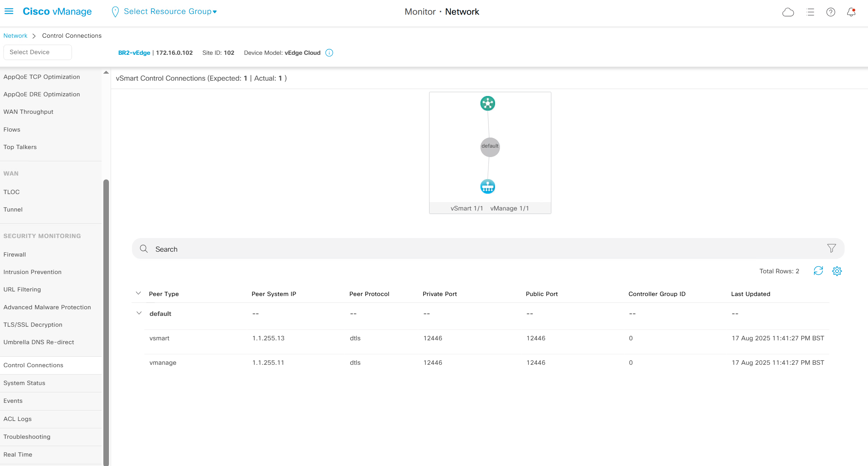Image resolution: width=868 pixels, height=466 pixels.
Task: Refresh the control connections table
Action: coord(818,271)
